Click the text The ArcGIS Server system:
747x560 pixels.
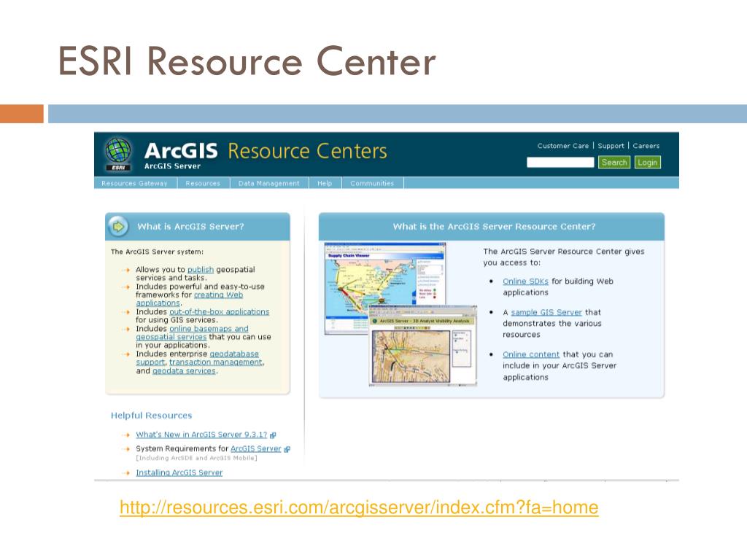click(x=157, y=252)
